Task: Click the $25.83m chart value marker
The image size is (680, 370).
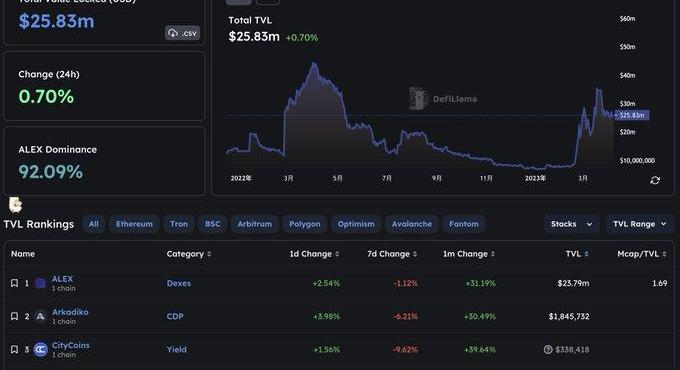Action: click(632, 115)
